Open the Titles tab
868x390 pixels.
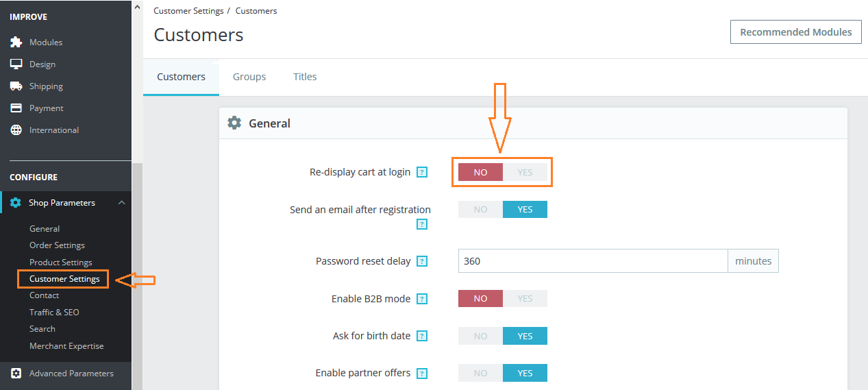(305, 77)
